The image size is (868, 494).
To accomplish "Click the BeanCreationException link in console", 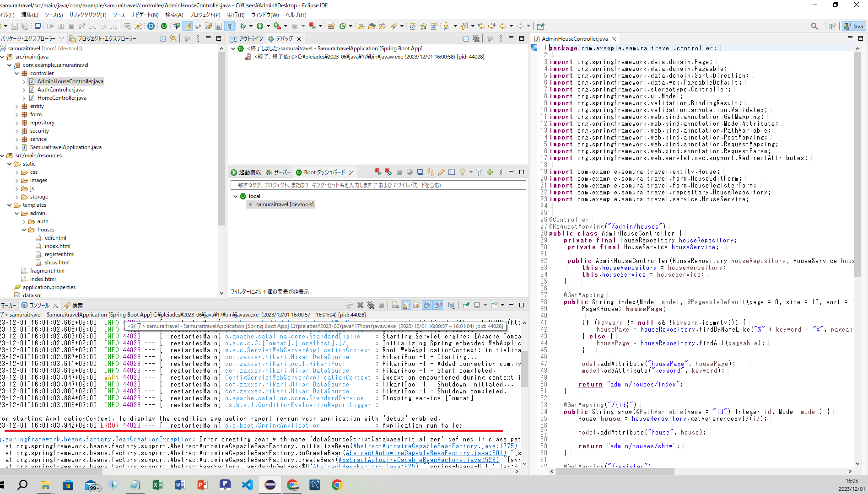I will [x=98, y=439].
